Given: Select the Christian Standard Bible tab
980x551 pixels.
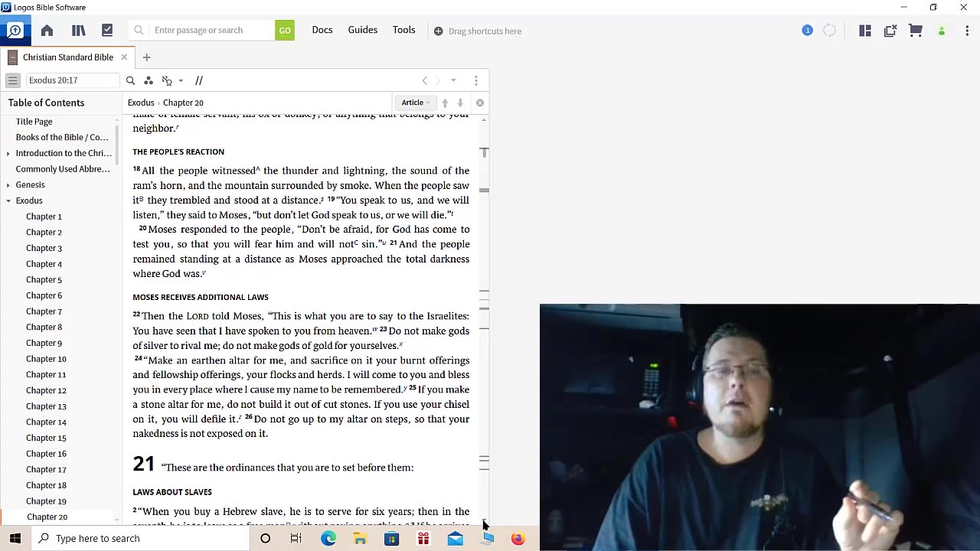Looking at the screenshot, I should click(67, 57).
